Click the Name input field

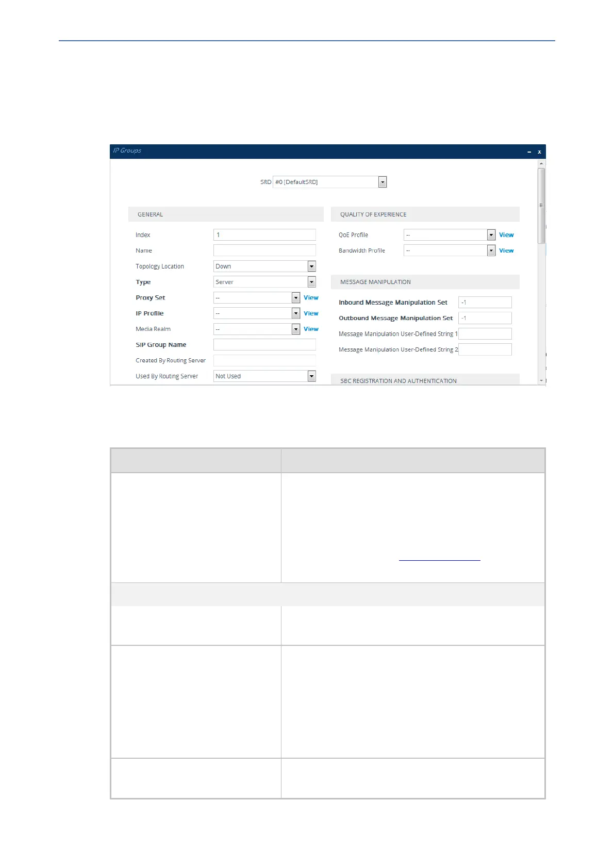pos(264,251)
